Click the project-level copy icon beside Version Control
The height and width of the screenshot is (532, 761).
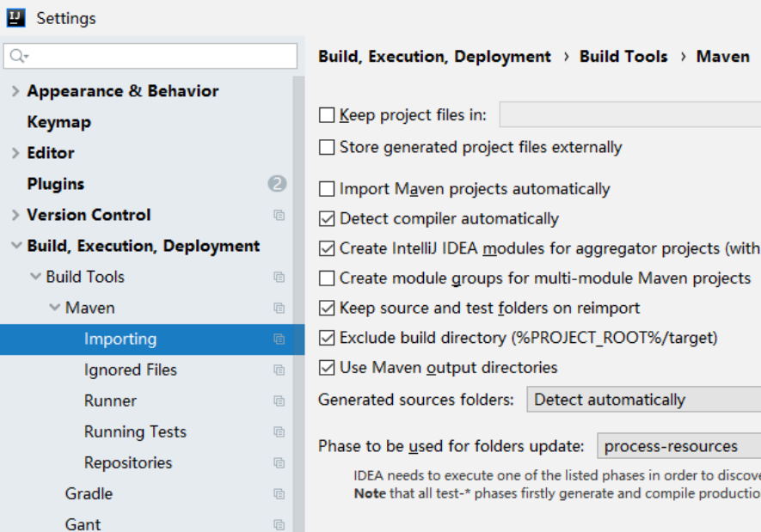click(x=279, y=215)
